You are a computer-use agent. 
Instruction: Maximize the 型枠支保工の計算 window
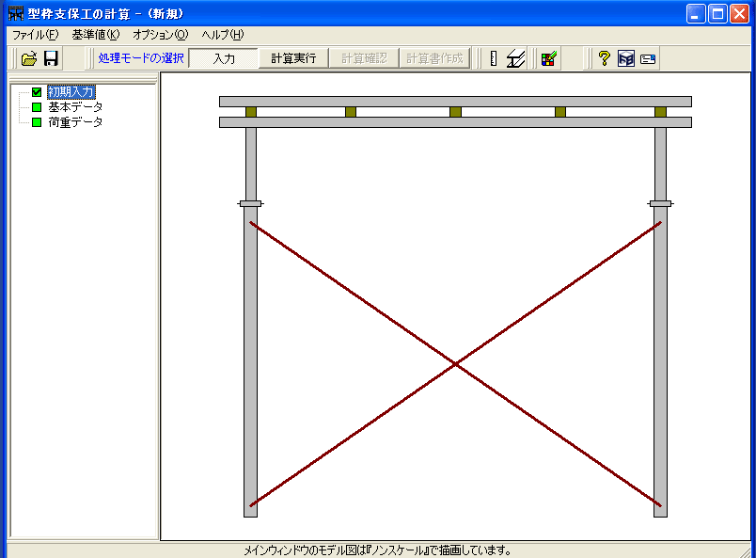tap(717, 13)
